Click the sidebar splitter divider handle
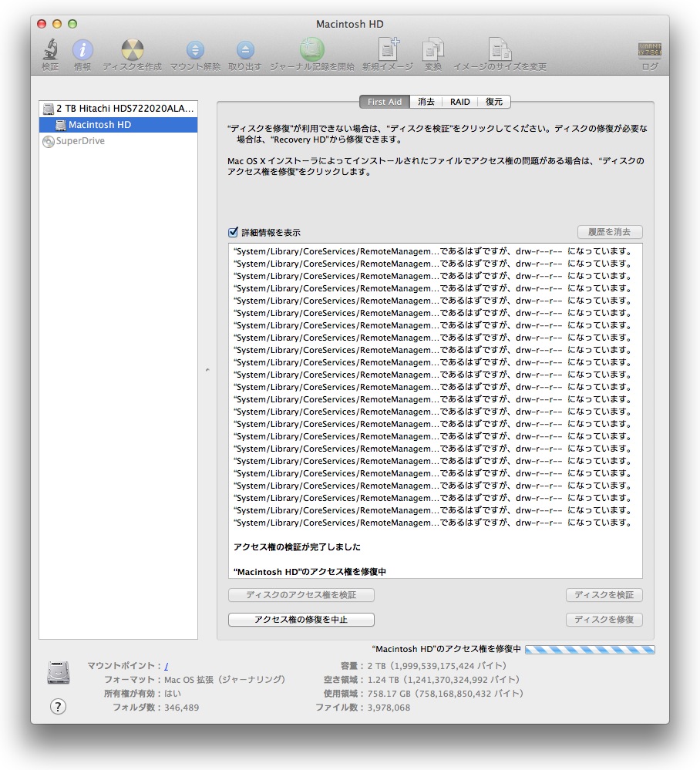700x770 pixels. (207, 372)
